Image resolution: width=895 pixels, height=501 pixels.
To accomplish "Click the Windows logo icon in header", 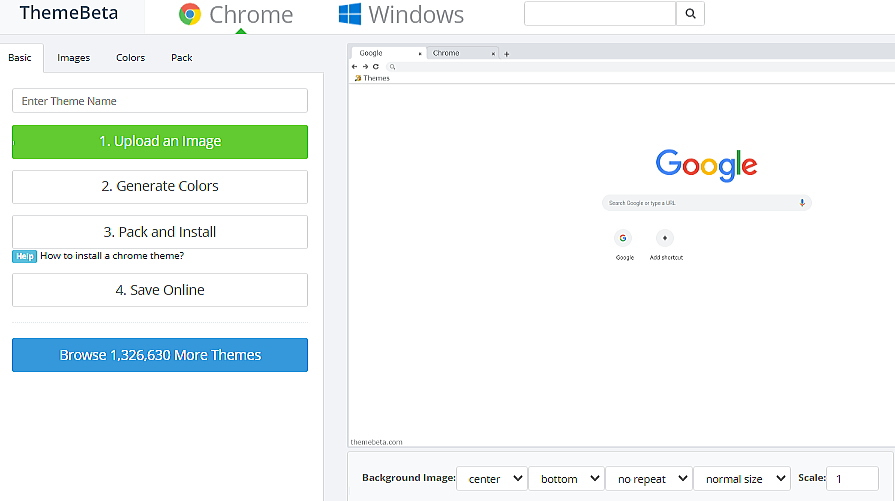I will pos(349,14).
